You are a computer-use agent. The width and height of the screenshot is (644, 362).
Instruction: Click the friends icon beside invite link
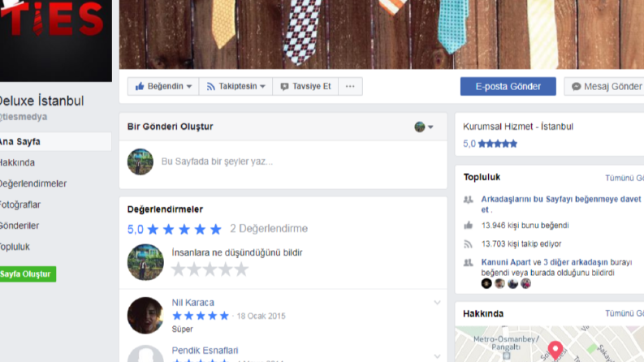469,200
